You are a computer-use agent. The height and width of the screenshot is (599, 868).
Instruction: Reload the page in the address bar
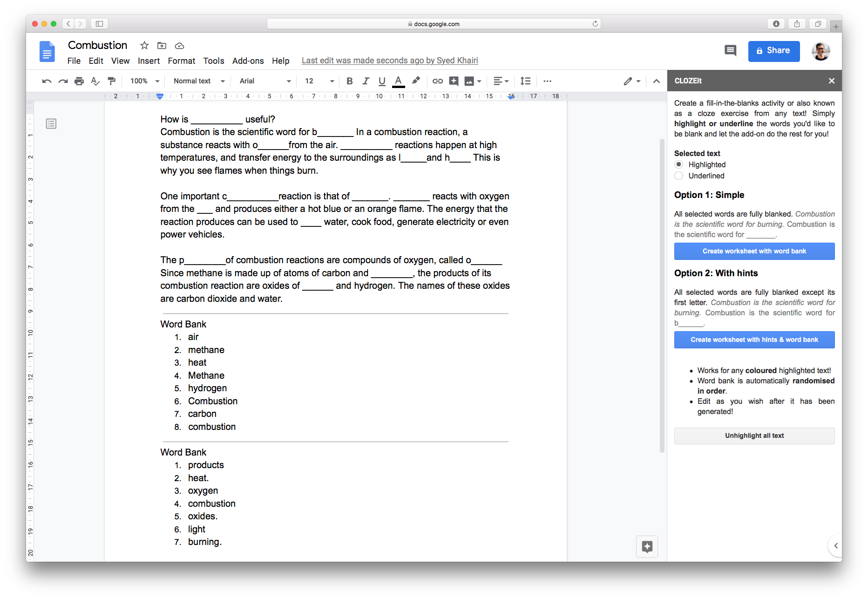click(595, 24)
